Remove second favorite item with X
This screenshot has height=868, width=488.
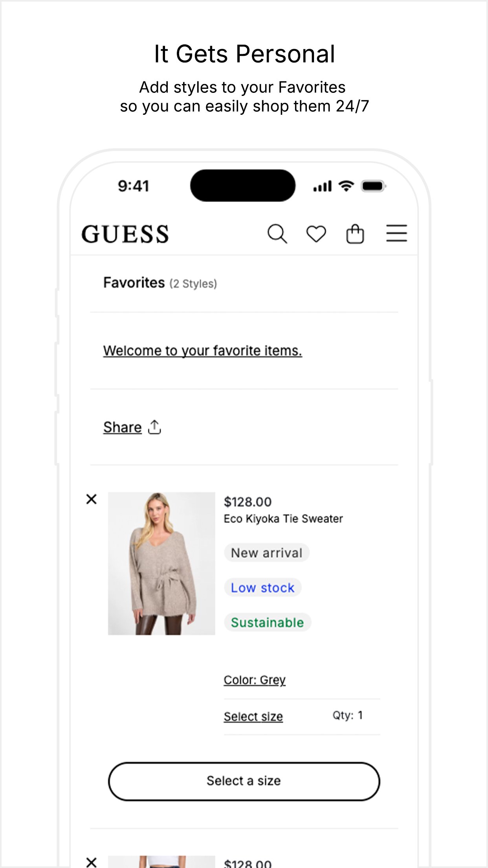point(91,862)
